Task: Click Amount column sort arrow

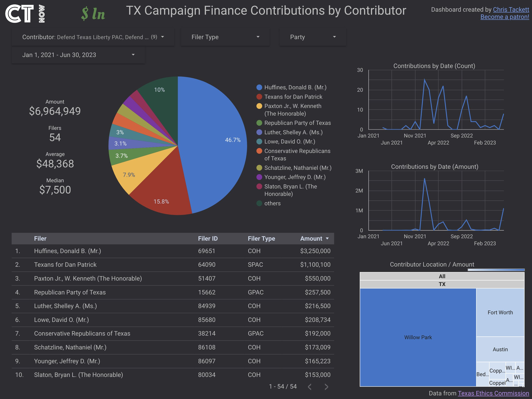Action: point(327,239)
